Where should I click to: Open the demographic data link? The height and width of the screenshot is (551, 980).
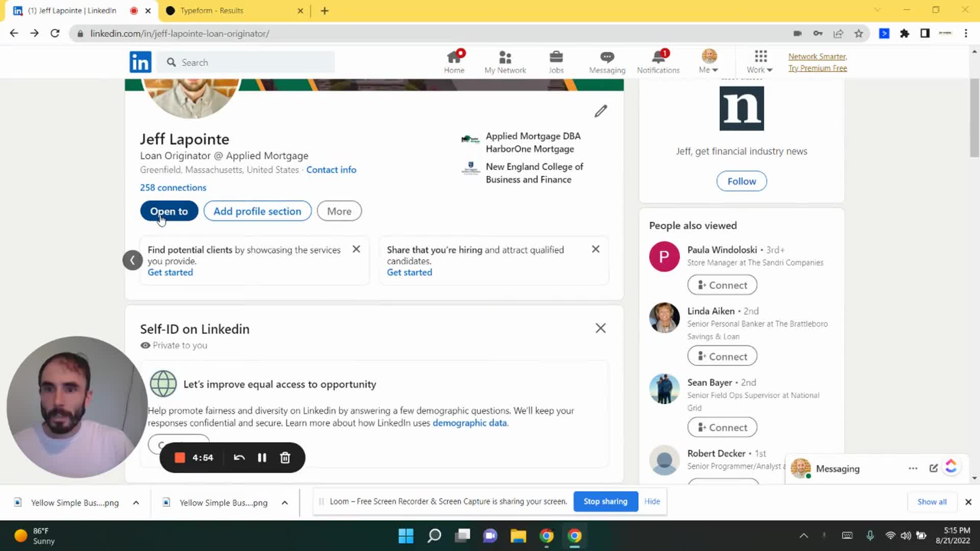click(470, 423)
